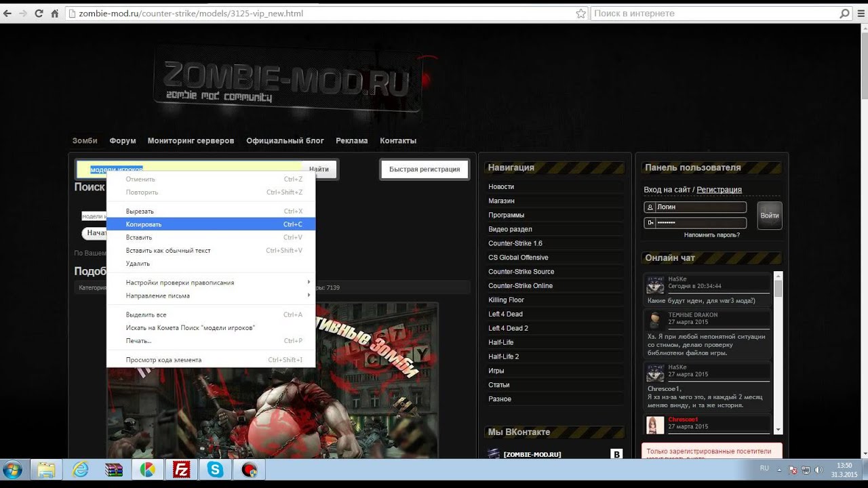
Task: Choose Копировать in the context menu
Action: click(211, 224)
